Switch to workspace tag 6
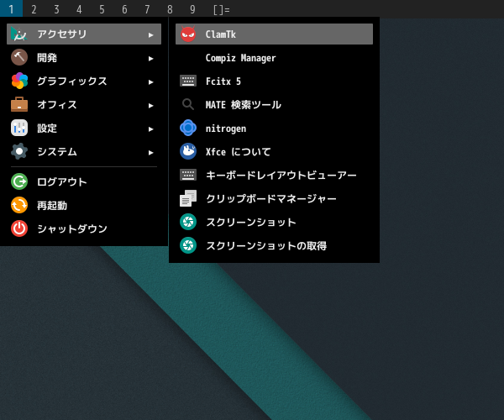504x420 pixels. click(124, 9)
